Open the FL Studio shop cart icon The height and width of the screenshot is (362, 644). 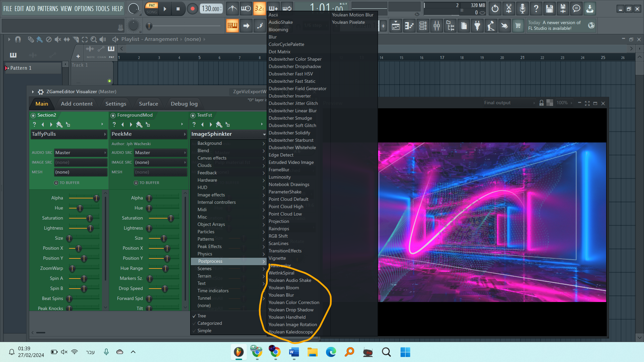tap(518, 26)
